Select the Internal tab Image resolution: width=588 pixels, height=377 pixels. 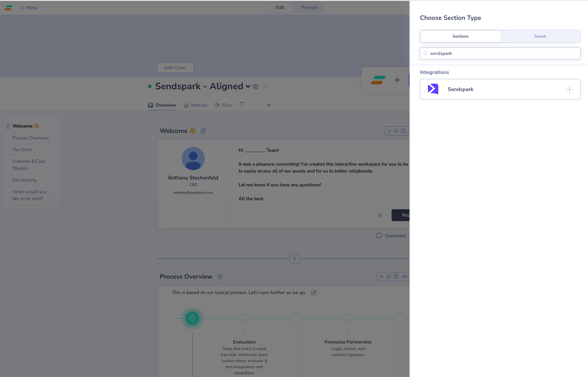196,105
